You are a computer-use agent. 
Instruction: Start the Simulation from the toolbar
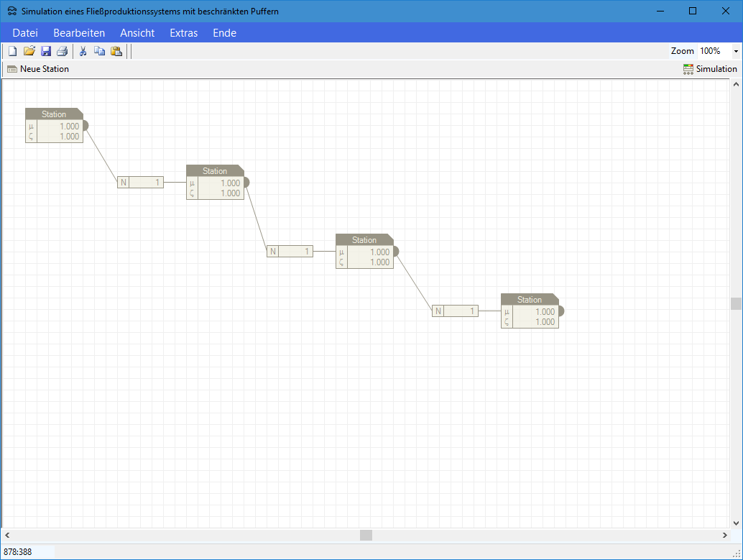pyautogui.click(x=710, y=69)
